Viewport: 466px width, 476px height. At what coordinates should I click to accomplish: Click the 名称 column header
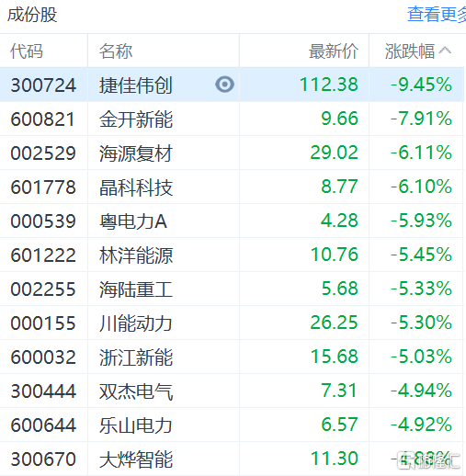[x=116, y=51]
